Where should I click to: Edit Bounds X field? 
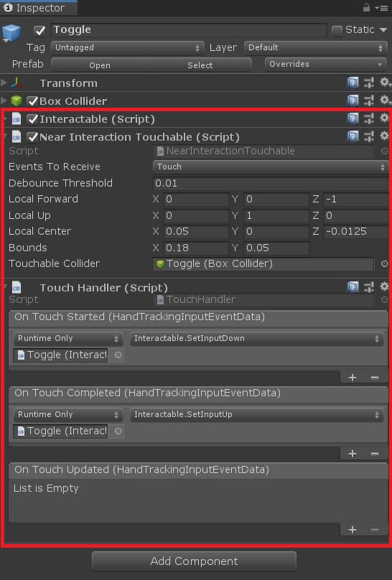click(x=196, y=248)
